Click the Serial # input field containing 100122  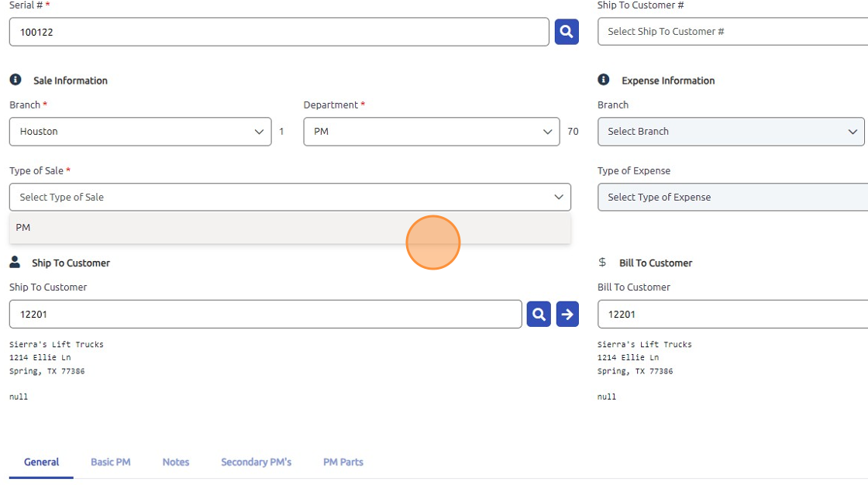(x=279, y=32)
